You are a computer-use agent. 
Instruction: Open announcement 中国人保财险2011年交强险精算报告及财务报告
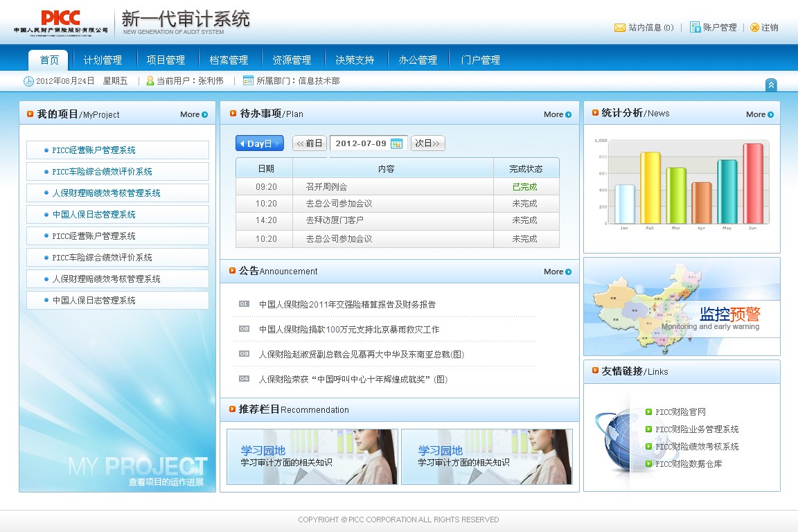[347, 304]
